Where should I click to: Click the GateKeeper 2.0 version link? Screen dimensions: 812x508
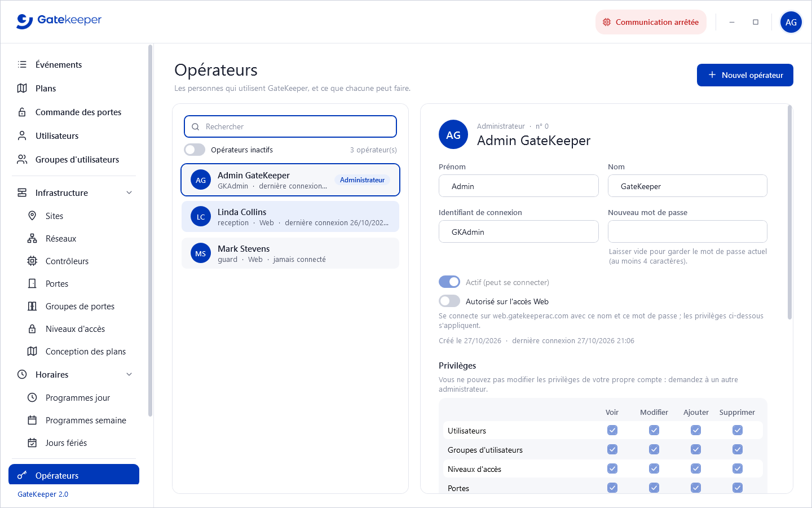point(43,494)
